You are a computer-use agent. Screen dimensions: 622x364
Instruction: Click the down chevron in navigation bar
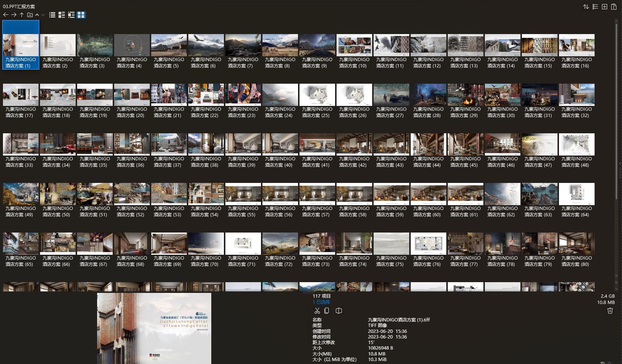tap(43, 15)
